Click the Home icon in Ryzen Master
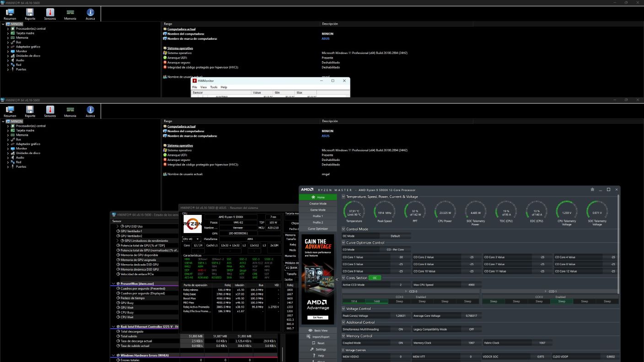The image size is (644, 362). point(313,197)
